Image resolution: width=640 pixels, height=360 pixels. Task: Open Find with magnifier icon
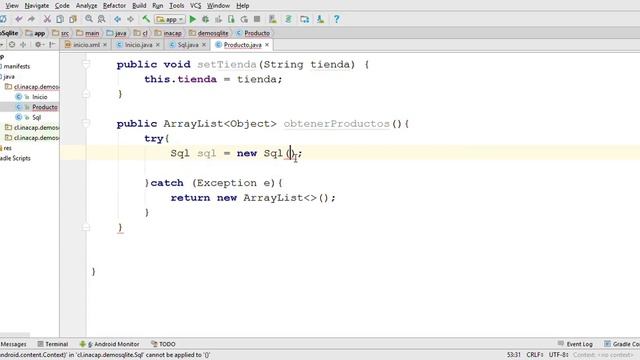click(89, 19)
